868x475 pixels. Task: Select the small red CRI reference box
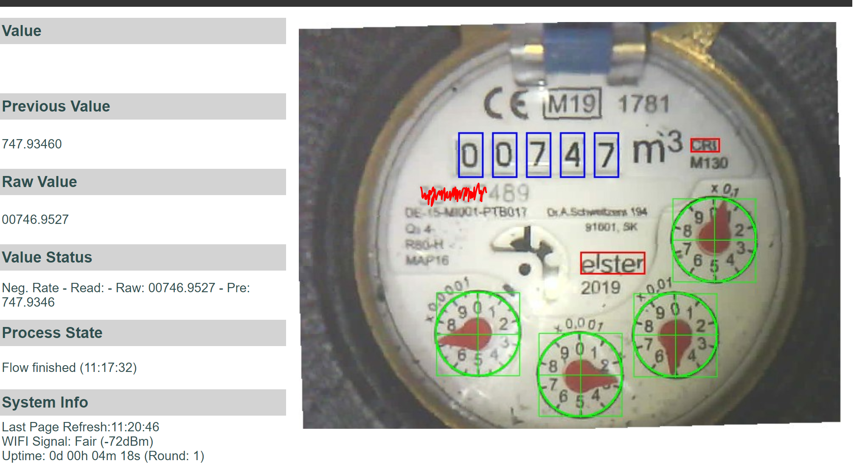705,145
